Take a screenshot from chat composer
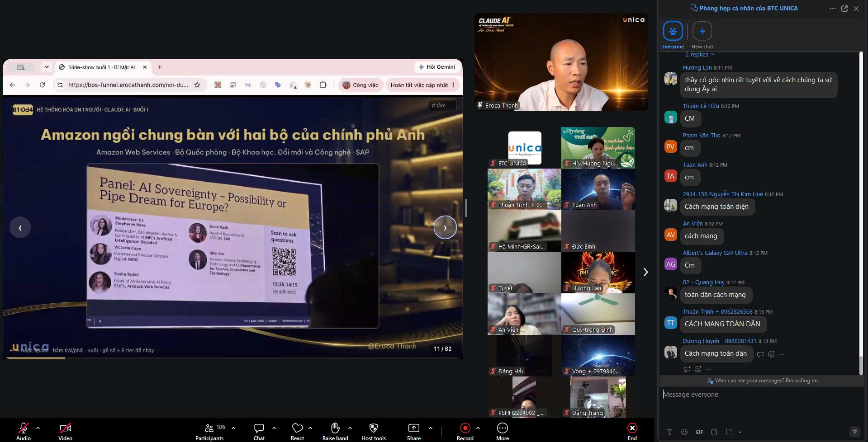Viewport: 868px width, 442px height. pyautogui.click(x=729, y=432)
